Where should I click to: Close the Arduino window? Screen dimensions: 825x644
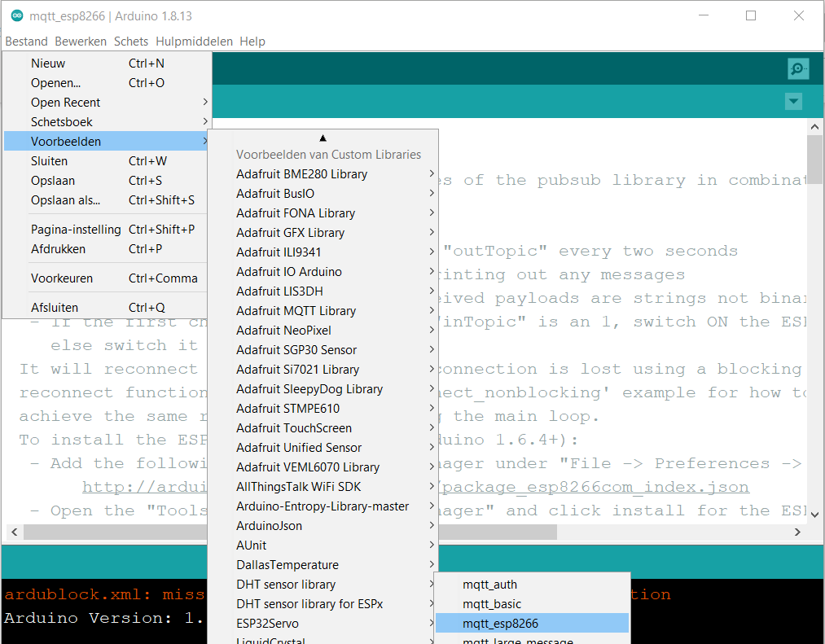click(799, 15)
